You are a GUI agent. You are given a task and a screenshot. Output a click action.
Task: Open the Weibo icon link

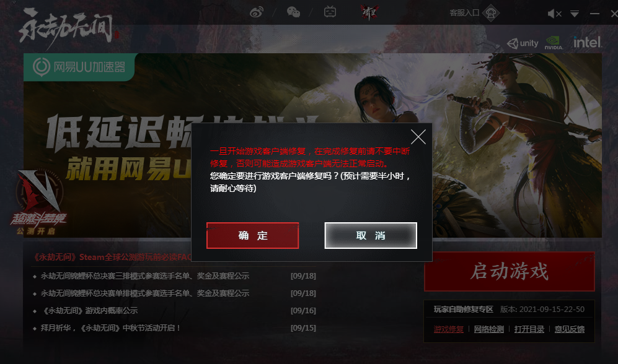(x=257, y=12)
